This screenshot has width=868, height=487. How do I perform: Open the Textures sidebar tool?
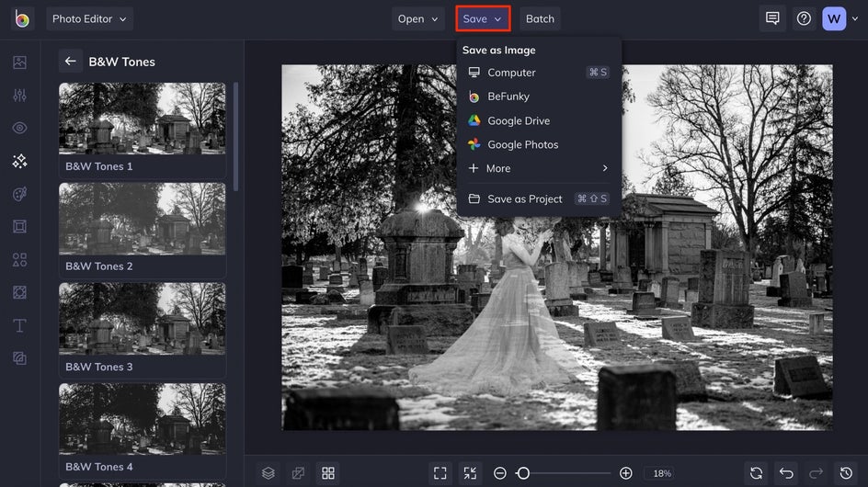(x=20, y=358)
